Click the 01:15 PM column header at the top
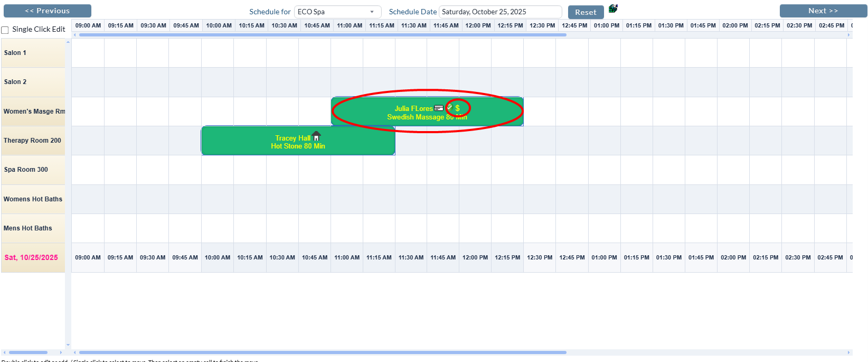The height and width of the screenshot is (362, 868). 639,25
